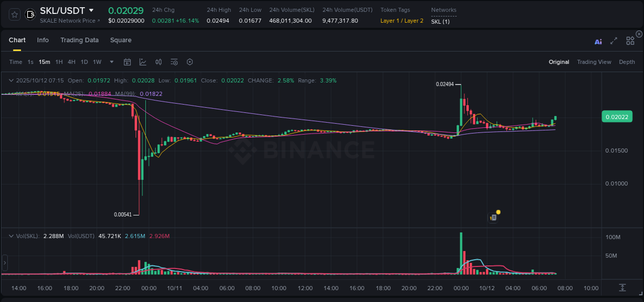Open the date range calendar picker
Screen dimensions: 644x302
127,62
